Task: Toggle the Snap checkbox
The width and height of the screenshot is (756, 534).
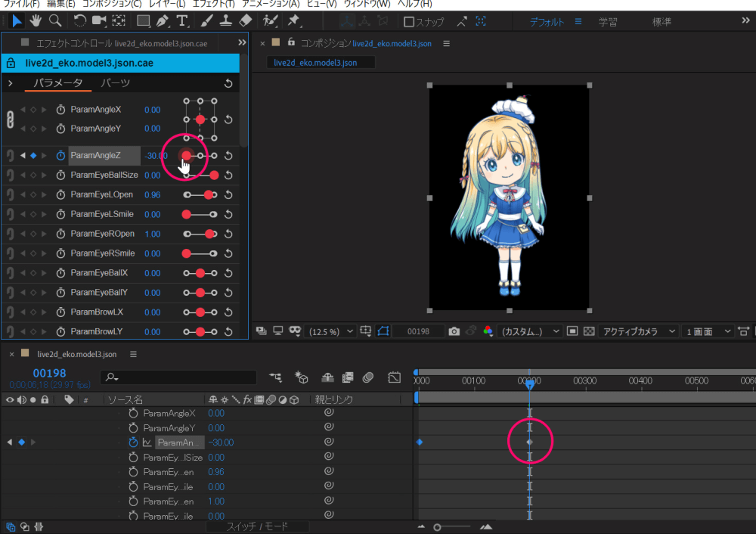Action: pos(409,22)
